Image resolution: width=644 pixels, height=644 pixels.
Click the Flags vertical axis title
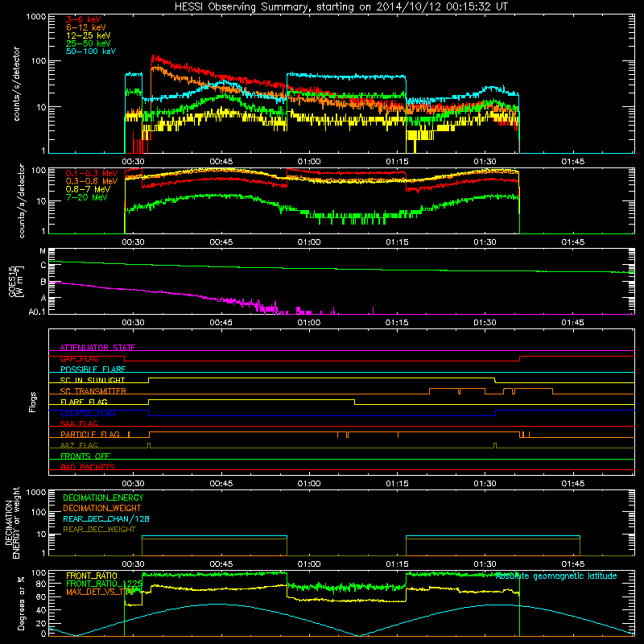click(x=33, y=402)
